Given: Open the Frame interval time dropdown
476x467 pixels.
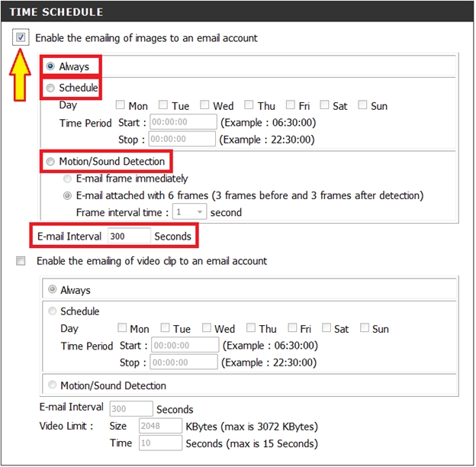Looking at the screenshot, I should (x=188, y=212).
